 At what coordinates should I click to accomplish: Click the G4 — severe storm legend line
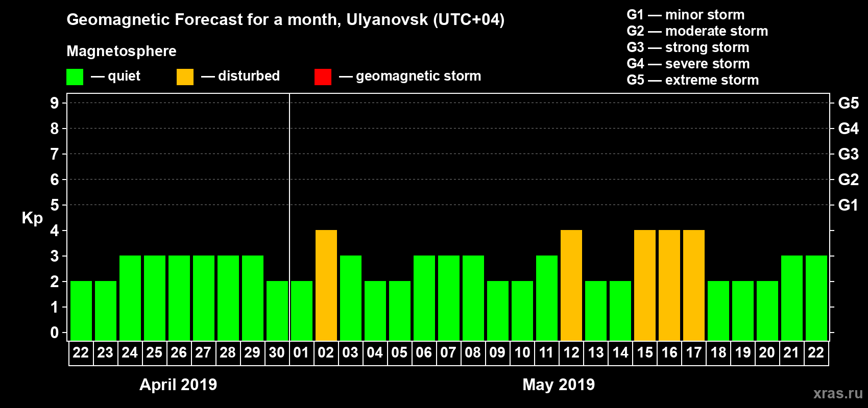[x=688, y=64]
